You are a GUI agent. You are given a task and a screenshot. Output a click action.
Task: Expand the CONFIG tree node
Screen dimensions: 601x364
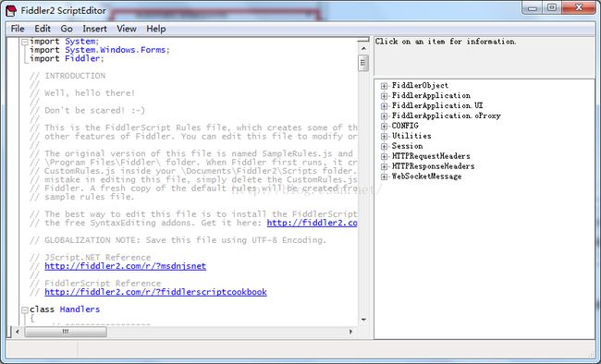pyautogui.click(x=384, y=126)
